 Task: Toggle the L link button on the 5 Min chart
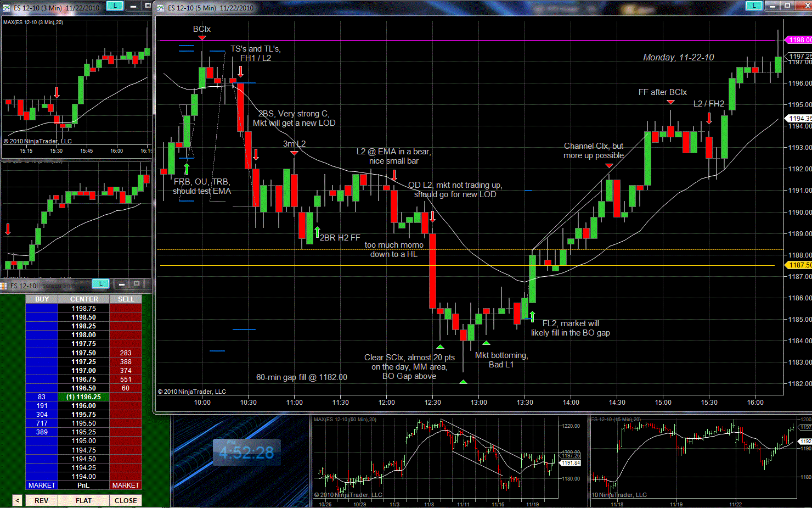pos(754,6)
